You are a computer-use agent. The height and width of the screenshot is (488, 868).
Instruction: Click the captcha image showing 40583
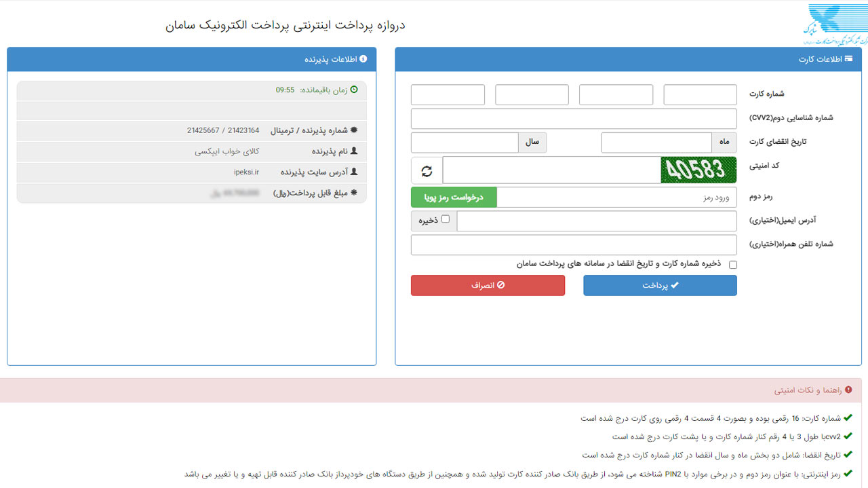tap(698, 170)
